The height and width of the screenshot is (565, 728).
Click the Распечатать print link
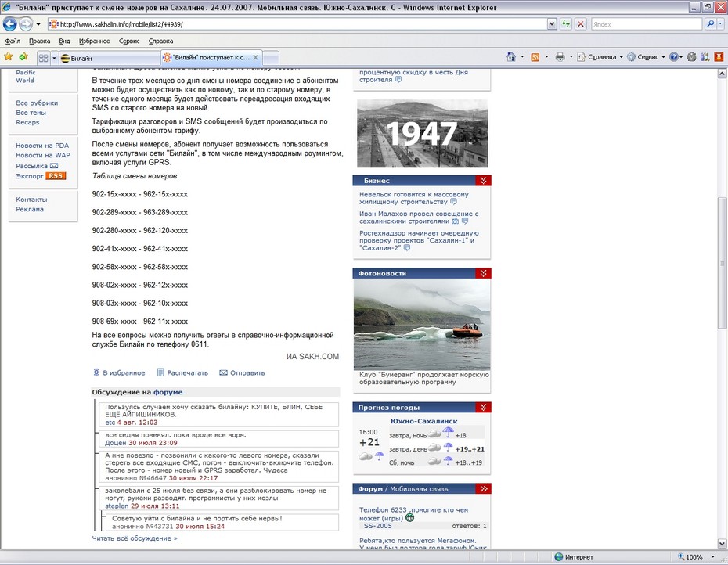(x=182, y=372)
